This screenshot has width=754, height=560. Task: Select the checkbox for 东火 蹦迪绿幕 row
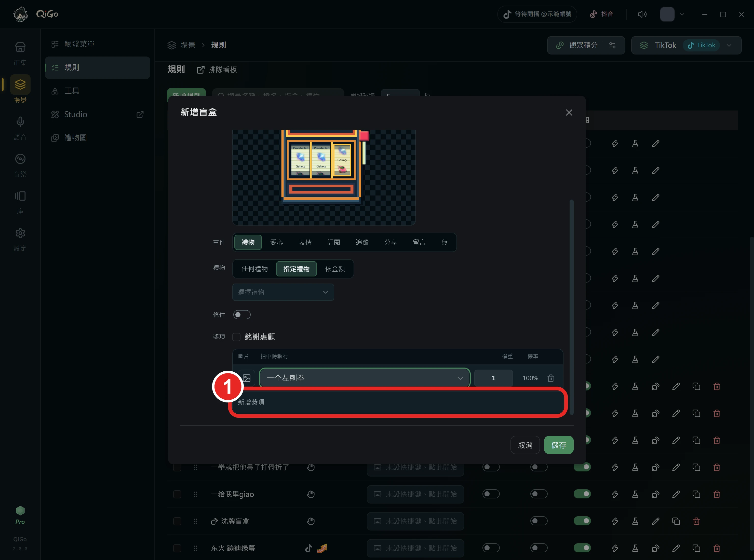click(x=177, y=548)
